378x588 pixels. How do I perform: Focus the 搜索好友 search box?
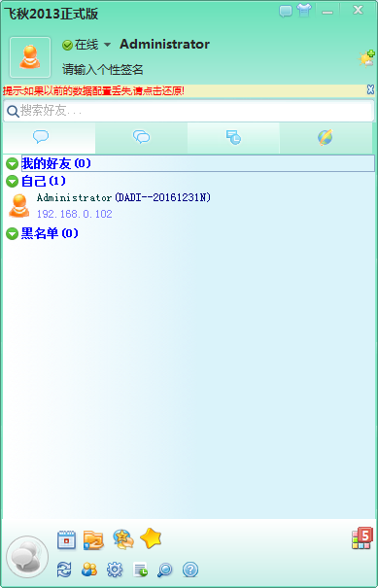(x=189, y=111)
